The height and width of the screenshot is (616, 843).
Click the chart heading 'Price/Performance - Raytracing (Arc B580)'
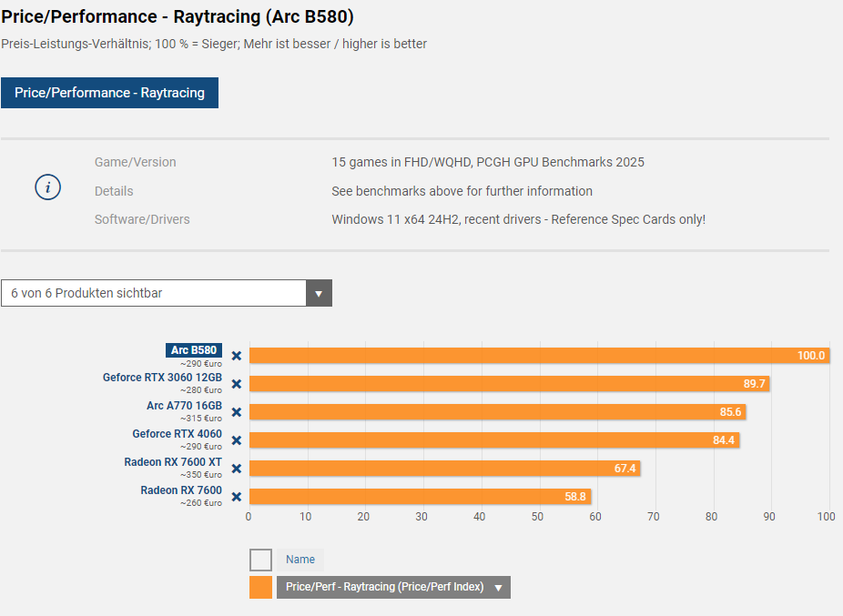pos(178,16)
